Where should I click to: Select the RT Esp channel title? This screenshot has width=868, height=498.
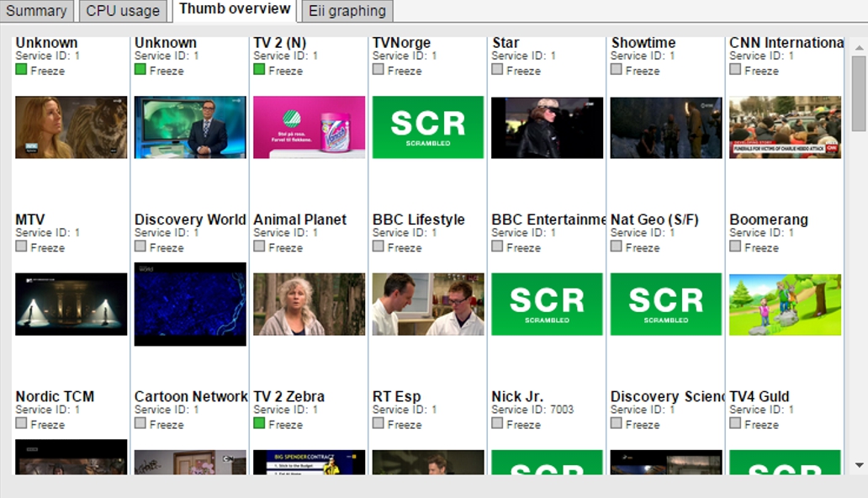point(396,396)
